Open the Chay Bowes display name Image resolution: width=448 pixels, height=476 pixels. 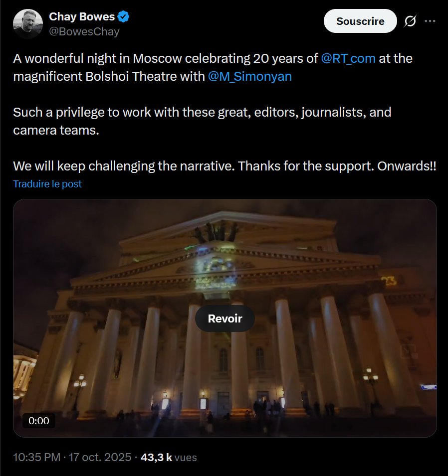click(x=82, y=16)
